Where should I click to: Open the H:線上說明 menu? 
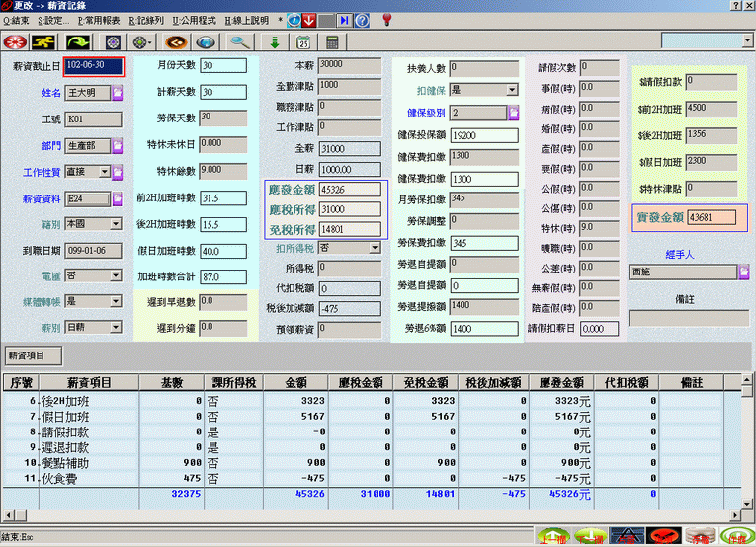(247, 20)
